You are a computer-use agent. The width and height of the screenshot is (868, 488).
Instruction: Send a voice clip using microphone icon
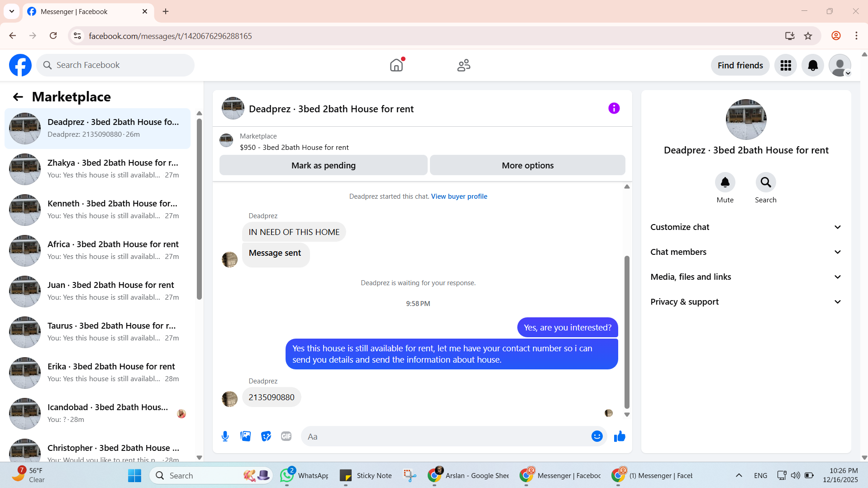[225, 436]
